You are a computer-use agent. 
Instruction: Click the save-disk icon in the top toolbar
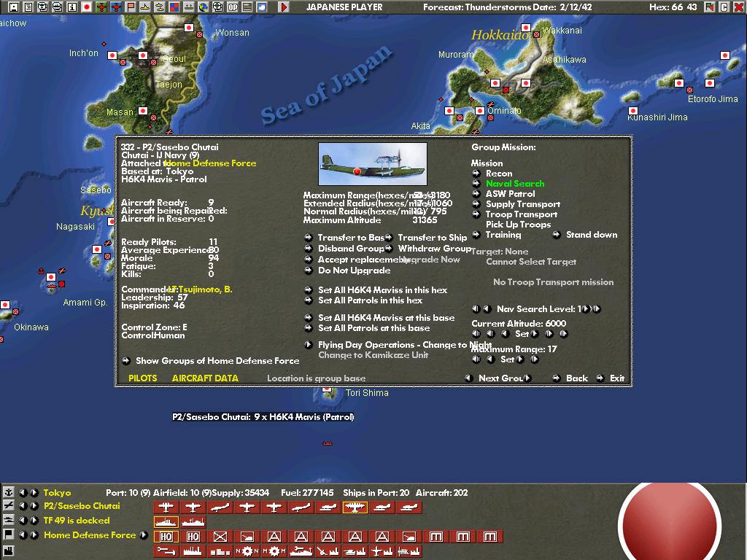[x=14, y=7]
